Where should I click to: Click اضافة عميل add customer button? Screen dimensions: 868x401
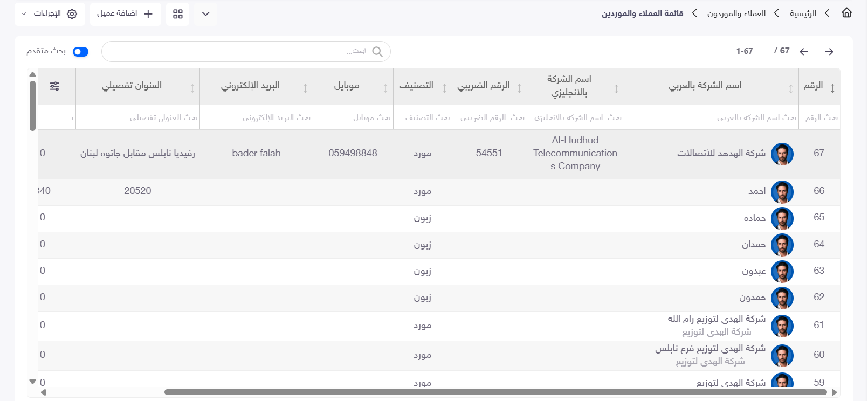click(x=125, y=14)
